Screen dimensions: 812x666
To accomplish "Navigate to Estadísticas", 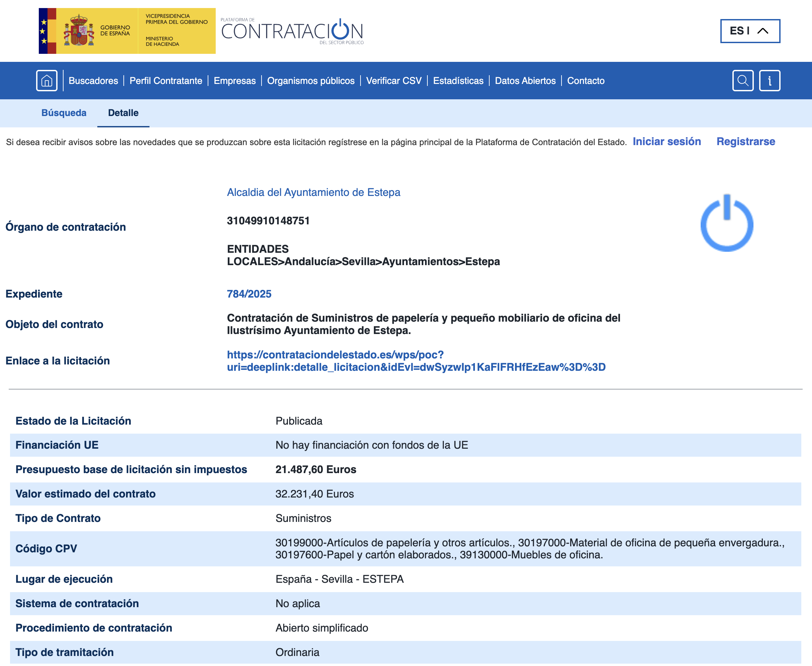I will 458,81.
